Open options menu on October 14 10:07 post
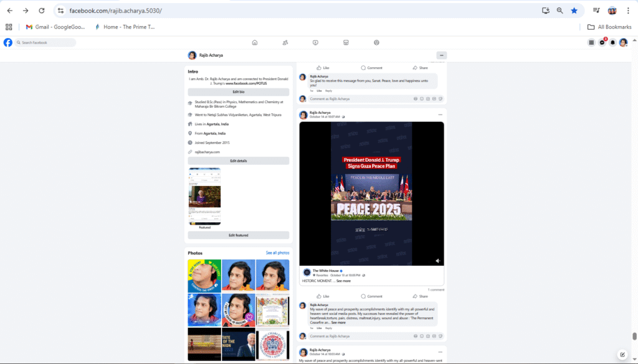Image resolution: width=638 pixels, height=364 pixels. pos(440,114)
